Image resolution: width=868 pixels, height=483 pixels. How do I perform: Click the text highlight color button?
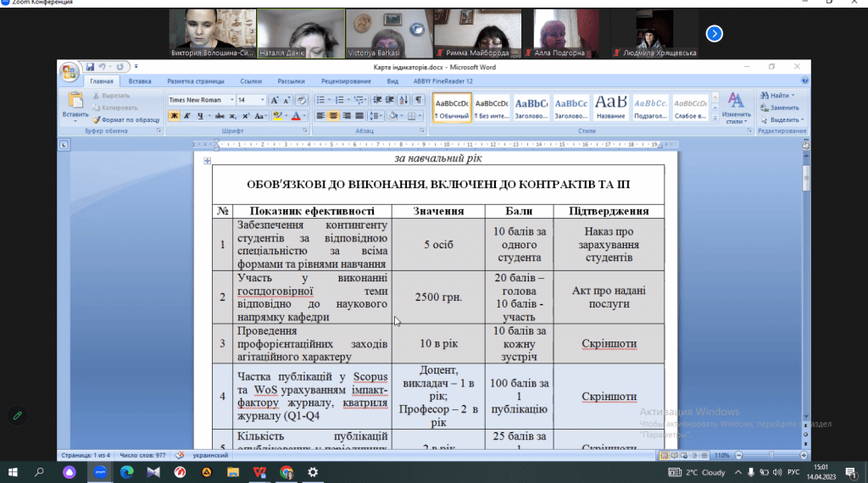(278, 115)
